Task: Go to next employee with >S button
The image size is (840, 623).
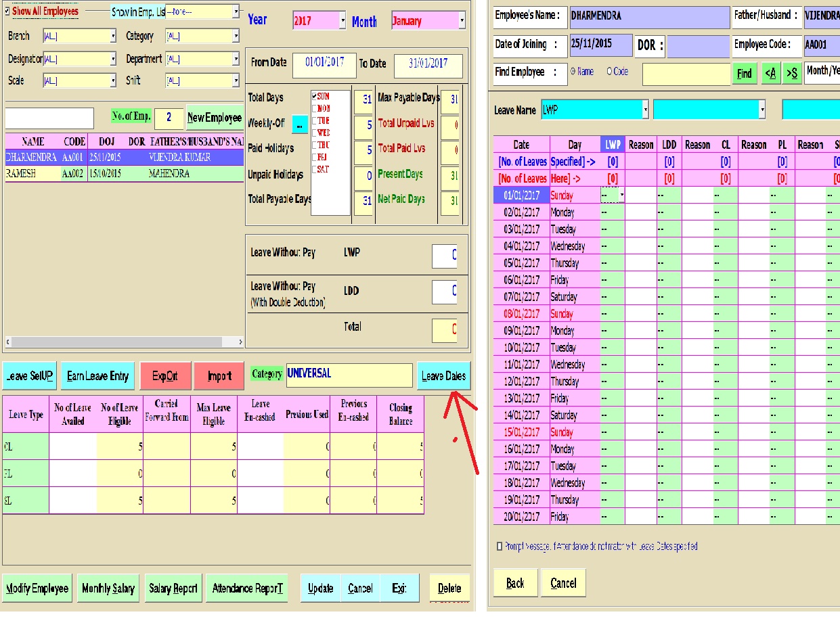Action: click(791, 73)
